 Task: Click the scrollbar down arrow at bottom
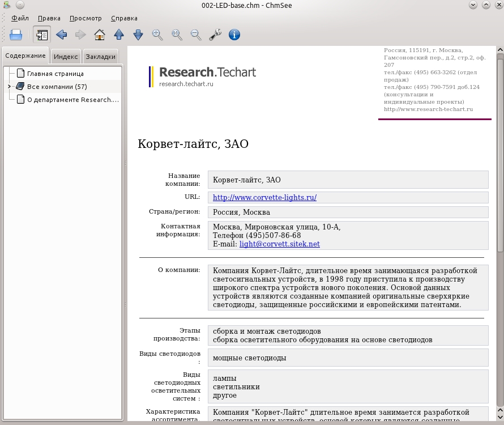[500, 417]
